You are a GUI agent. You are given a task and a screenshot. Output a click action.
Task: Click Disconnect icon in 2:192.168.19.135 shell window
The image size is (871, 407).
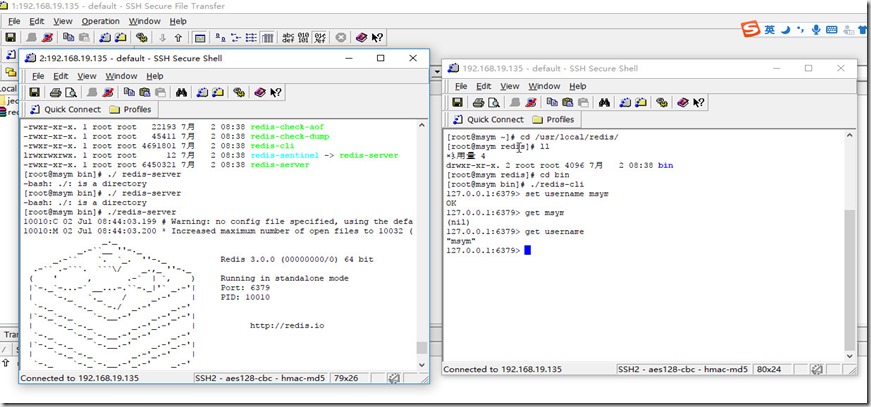(108, 92)
